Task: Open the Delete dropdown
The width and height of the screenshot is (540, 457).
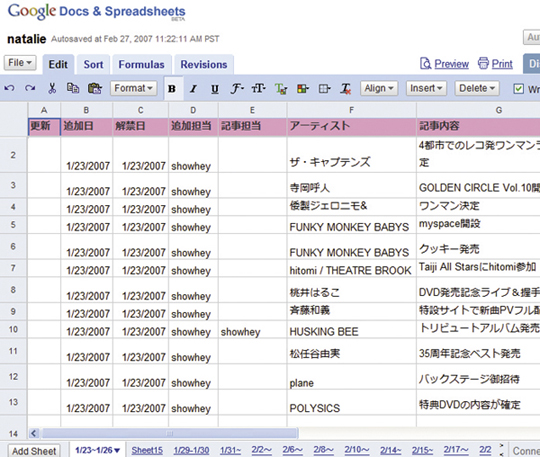Action: [477, 89]
